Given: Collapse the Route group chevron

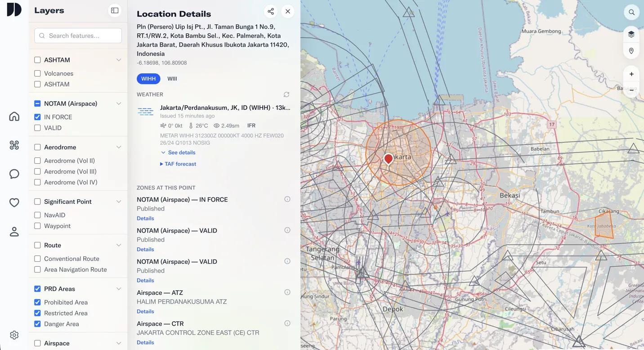Looking at the screenshot, I should tap(119, 245).
